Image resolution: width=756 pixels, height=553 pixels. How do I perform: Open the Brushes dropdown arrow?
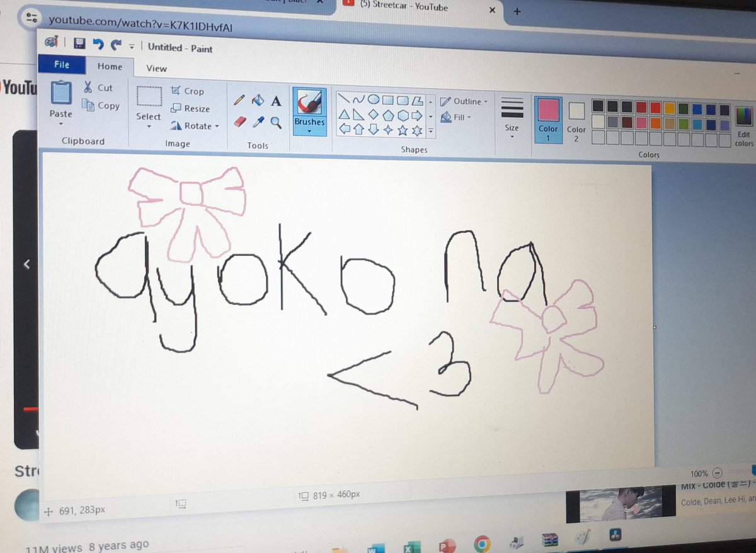tap(309, 131)
